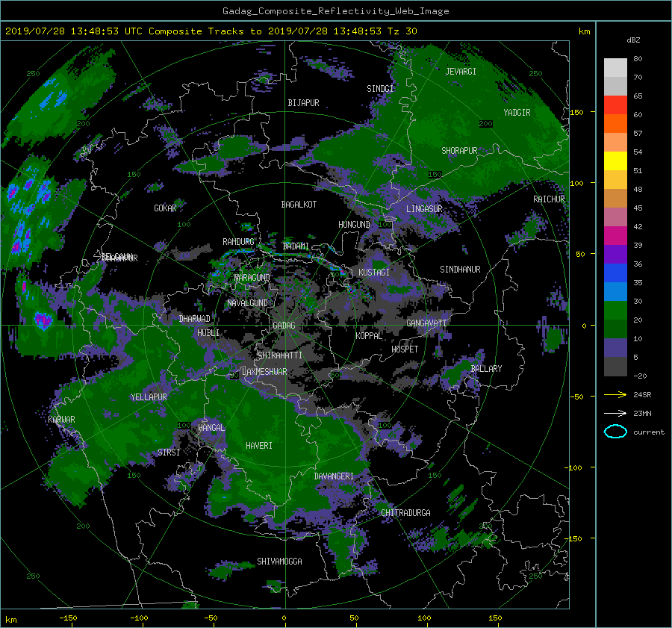Click the HUNGUND city label
The height and width of the screenshot is (628, 672).
354,225
